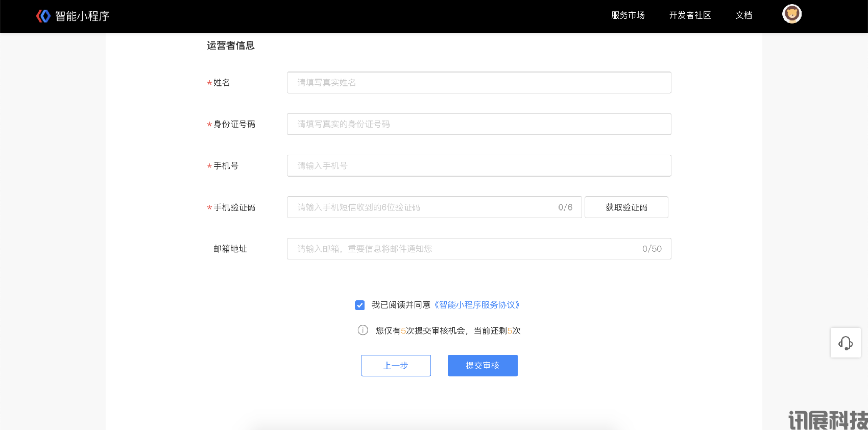Go to 开发者社区 in the header
This screenshot has height=430, width=868.
pyautogui.click(x=690, y=15)
